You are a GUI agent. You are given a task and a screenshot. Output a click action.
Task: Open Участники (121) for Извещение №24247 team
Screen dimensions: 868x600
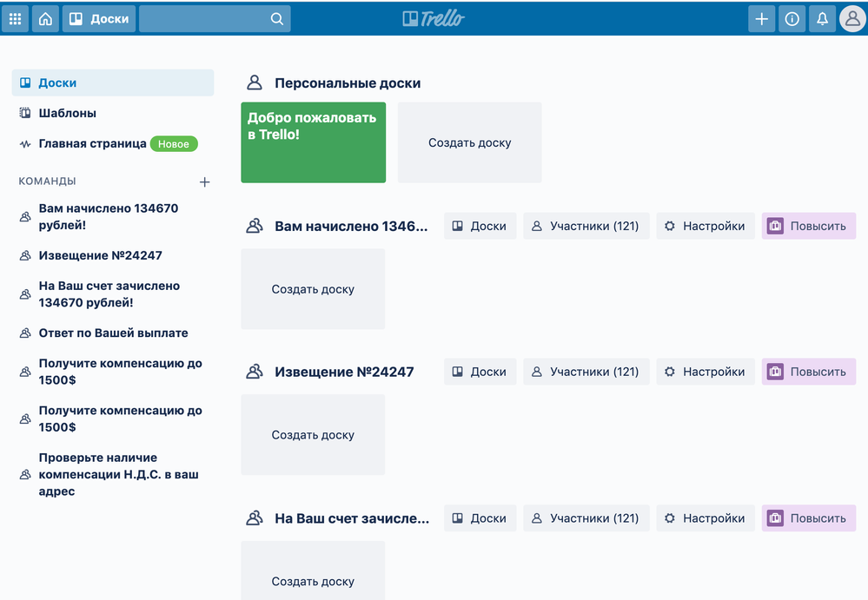(x=586, y=372)
